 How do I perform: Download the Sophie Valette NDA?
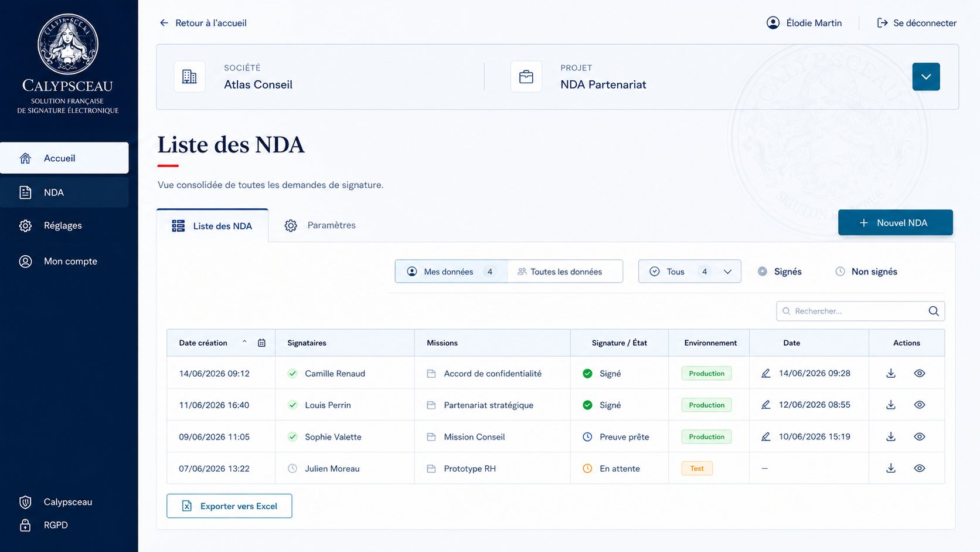point(891,437)
